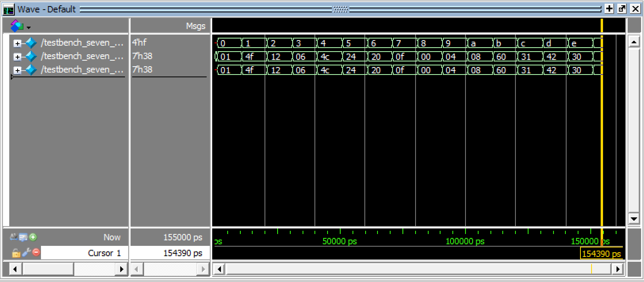Toggle the lock on Cursor 1

pos(16,253)
